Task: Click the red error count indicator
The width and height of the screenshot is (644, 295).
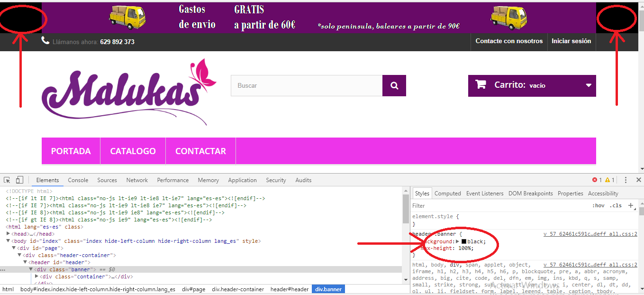Action: pos(597,180)
